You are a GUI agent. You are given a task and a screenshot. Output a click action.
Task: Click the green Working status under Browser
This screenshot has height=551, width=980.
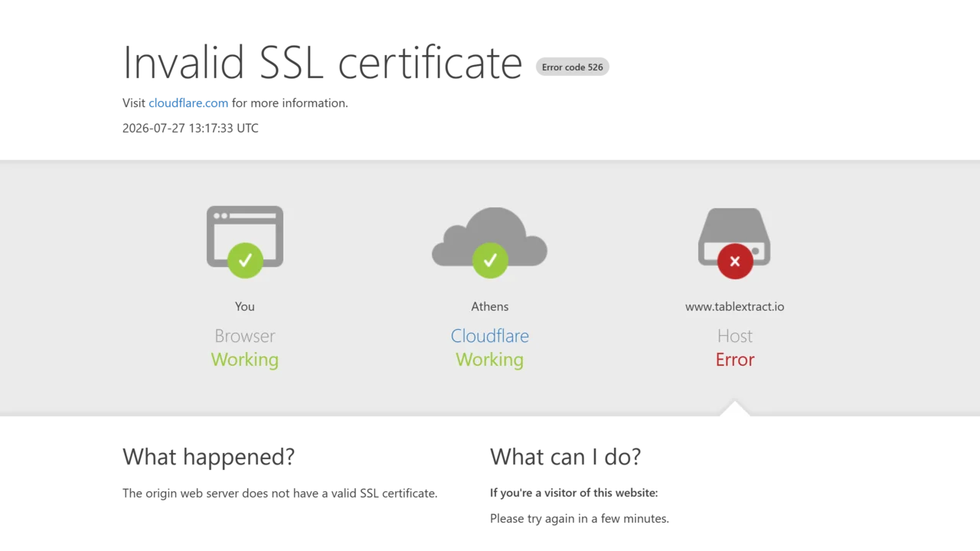coord(245,360)
